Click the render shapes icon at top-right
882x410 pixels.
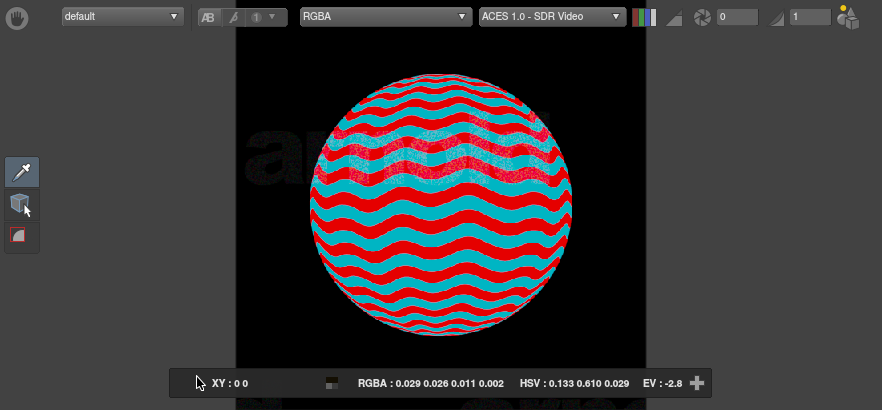click(x=848, y=17)
